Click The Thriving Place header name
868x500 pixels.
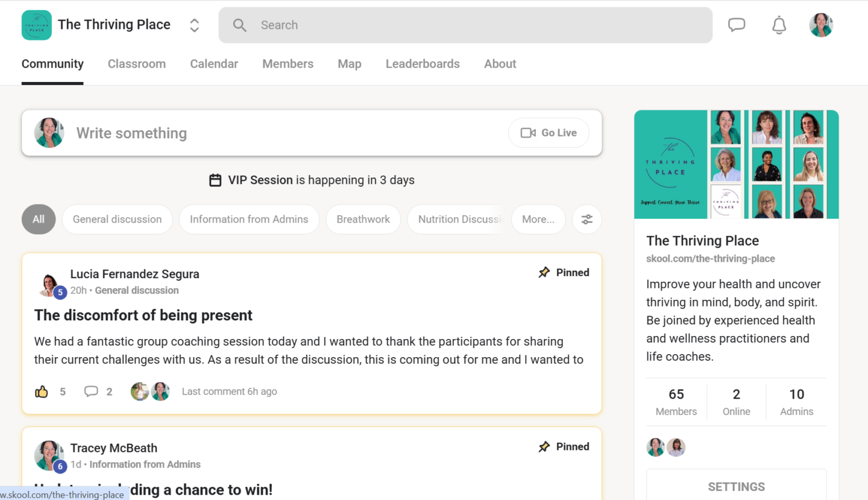pyautogui.click(x=115, y=25)
